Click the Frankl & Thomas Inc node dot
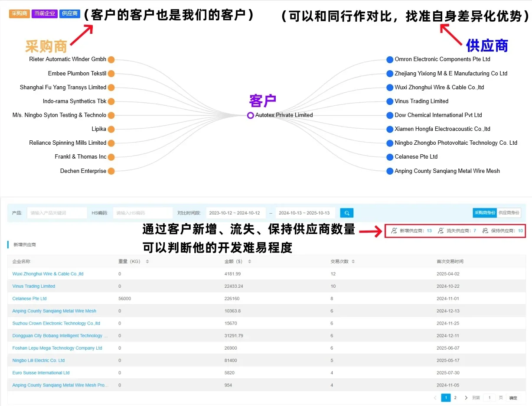This screenshot has width=532, height=406. (x=111, y=157)
